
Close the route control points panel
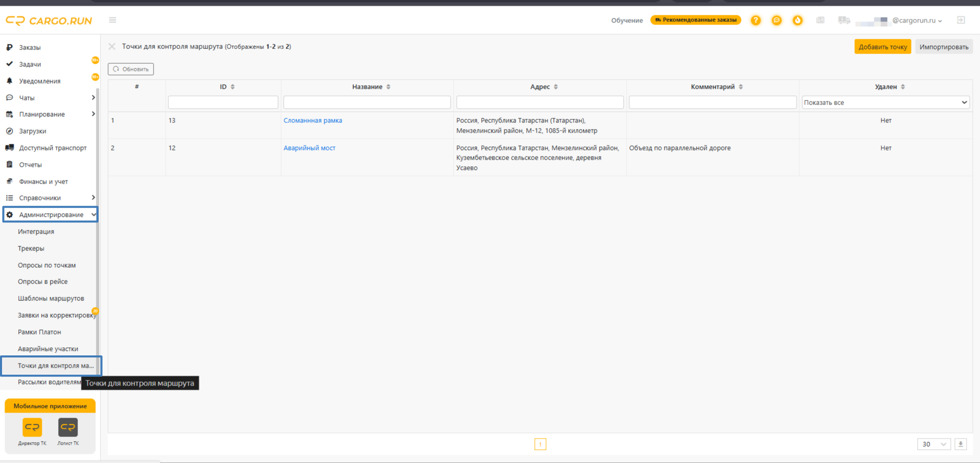(112, 46)
